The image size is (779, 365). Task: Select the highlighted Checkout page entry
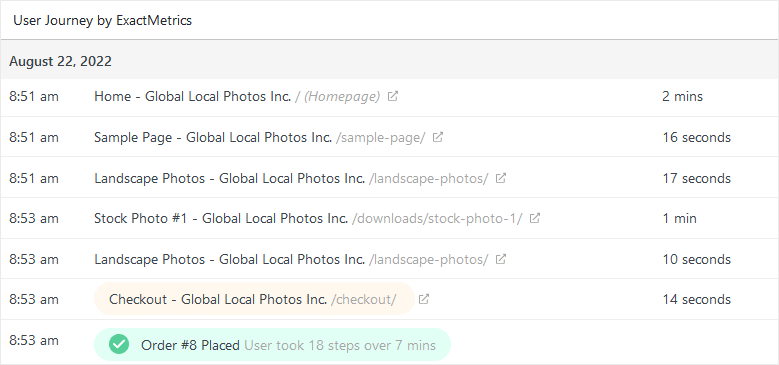click(x=254, y=299)
